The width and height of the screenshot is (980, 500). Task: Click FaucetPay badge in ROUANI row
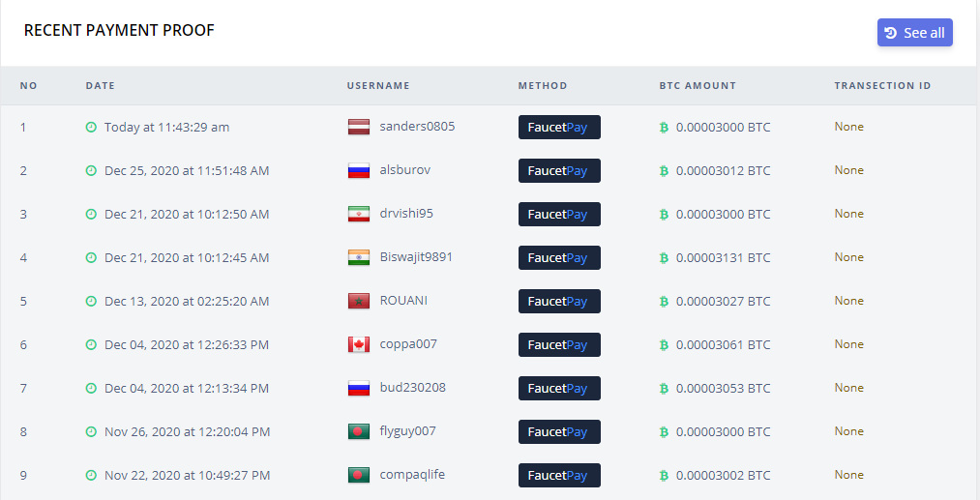point(559,301)
